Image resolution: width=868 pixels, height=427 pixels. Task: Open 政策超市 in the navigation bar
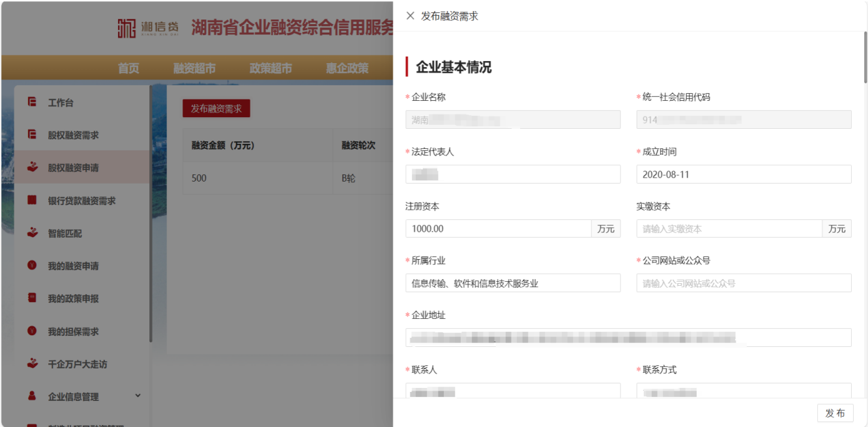(270, 68)
